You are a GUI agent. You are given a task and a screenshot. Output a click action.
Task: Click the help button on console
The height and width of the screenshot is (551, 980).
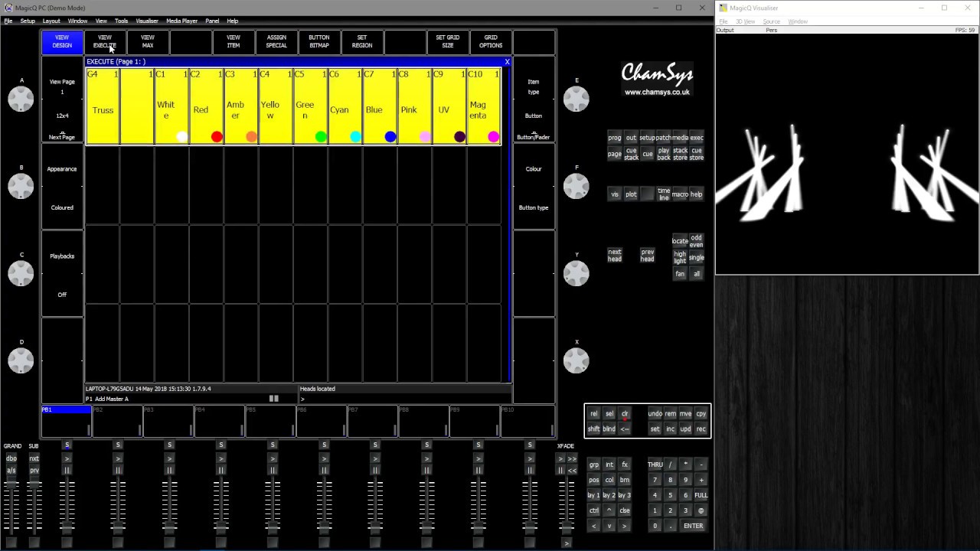click(696, 194)
